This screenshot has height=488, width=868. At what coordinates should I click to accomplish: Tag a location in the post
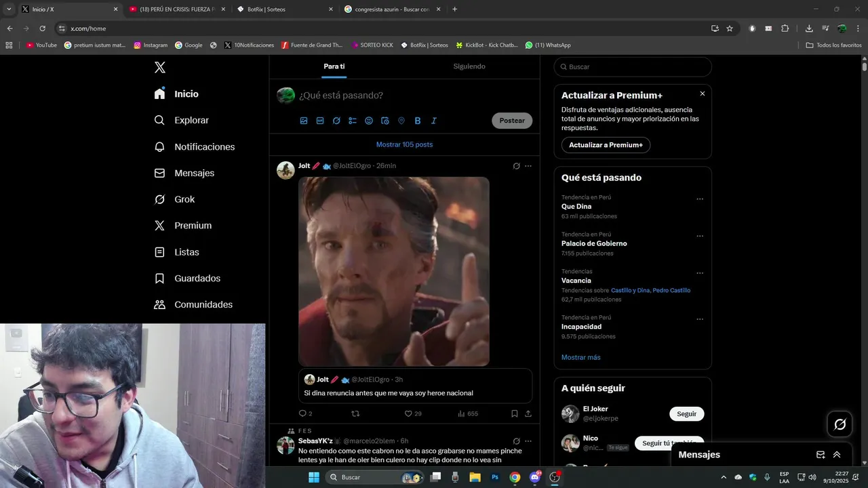[x=401, y=121]
